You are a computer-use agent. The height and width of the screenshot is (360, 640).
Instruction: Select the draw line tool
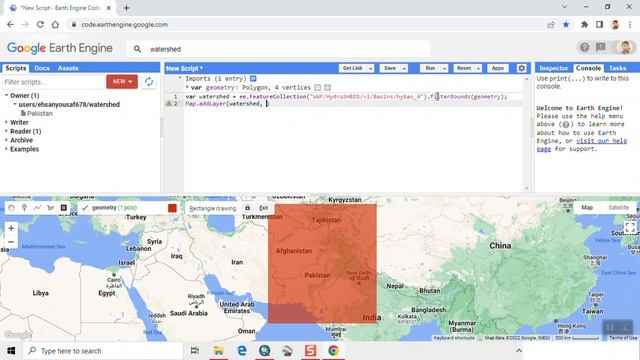(x=38, y=208)
